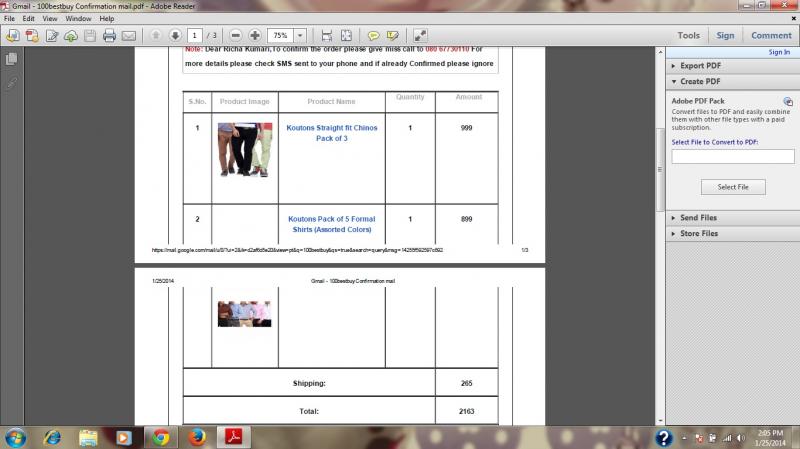The width and height of the screenshot is (800, 449).
Task: Click the scrollbar down arrow
Action: (660, 421)
